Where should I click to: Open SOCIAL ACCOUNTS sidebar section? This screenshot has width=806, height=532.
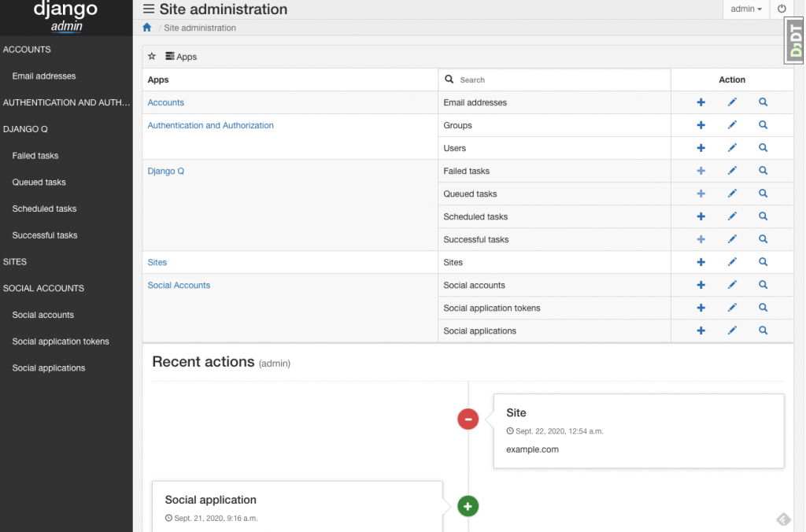[x=43, y=288]
